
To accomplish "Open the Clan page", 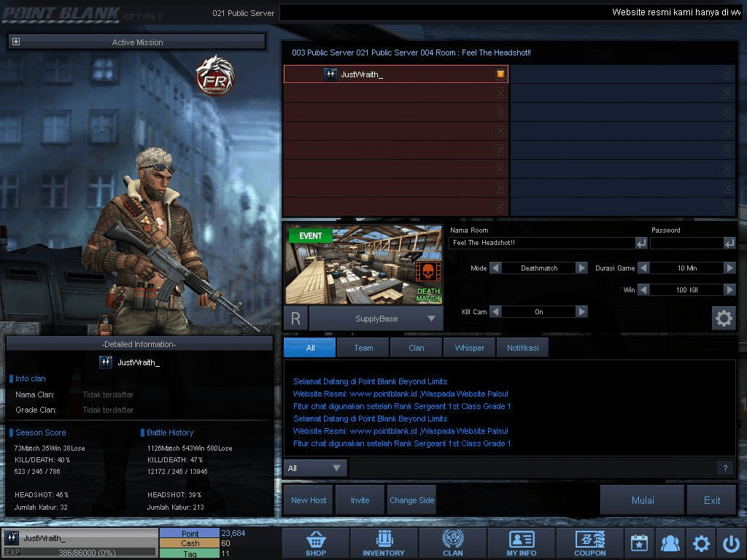I will point(452,542).
